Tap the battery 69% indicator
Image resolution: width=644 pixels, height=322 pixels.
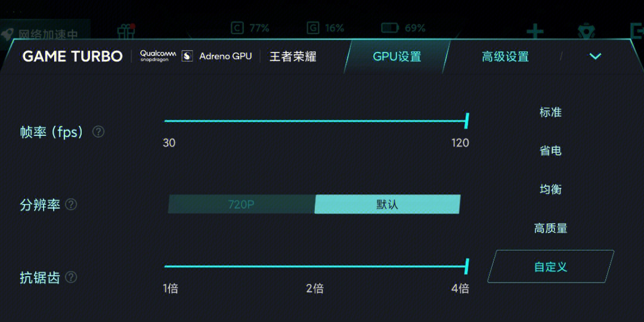click(403, 28)
